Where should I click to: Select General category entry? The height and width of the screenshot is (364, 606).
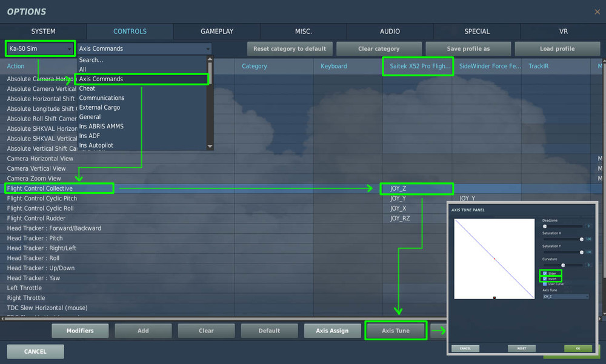click(142, 117)
